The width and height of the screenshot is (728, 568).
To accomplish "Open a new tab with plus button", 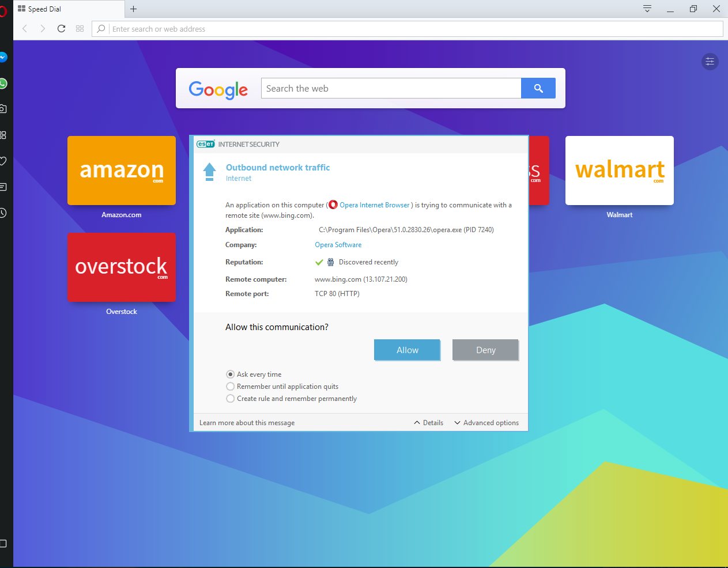I will tap(133, 9).
